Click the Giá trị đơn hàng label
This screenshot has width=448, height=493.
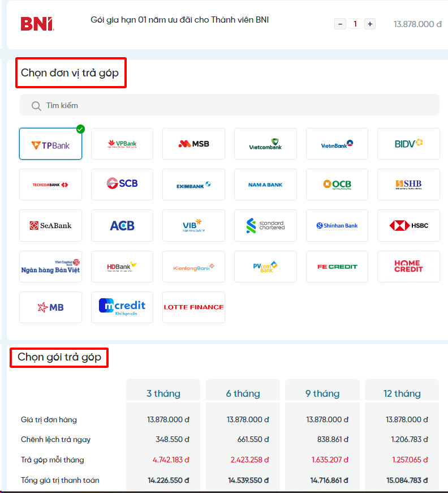coord(49,420)
